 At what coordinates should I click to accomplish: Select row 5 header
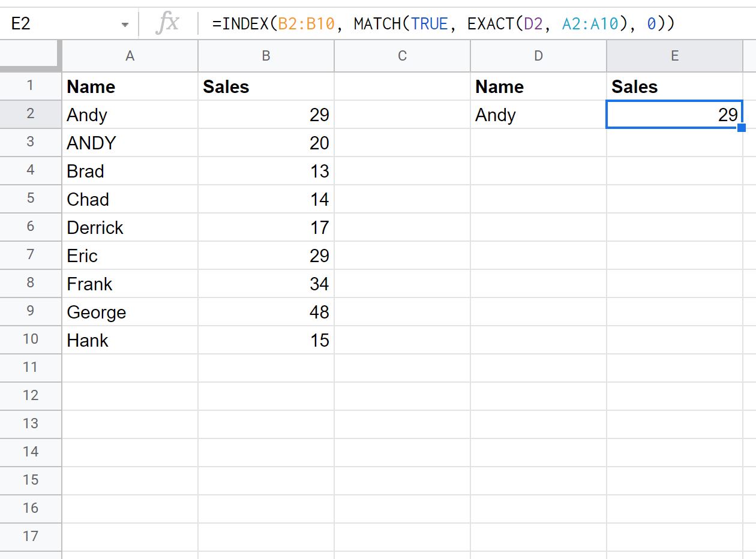[31, 199]
